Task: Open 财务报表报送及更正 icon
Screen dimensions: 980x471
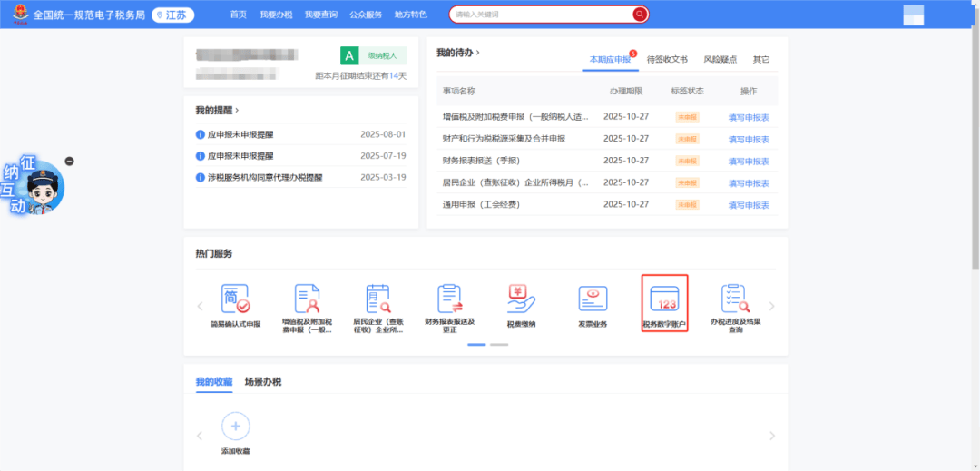Action: (449, 299)
